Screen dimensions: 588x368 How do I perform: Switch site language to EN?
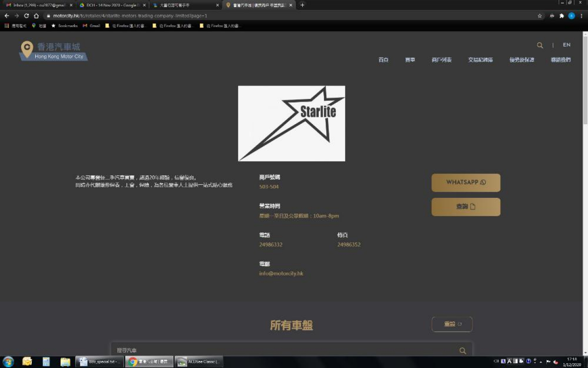(566, 45)
